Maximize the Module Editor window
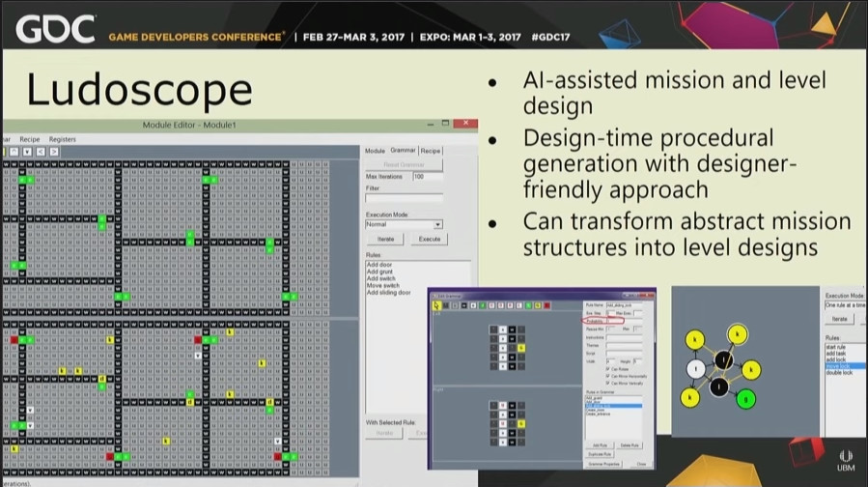This screenshot has width=868, height=487. tap(446, 123)
